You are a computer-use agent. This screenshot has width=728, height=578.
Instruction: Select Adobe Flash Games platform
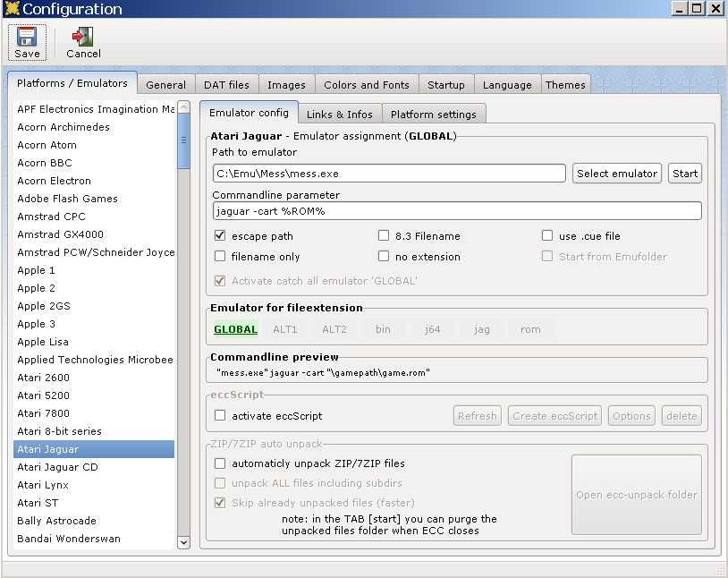[94, 199]
